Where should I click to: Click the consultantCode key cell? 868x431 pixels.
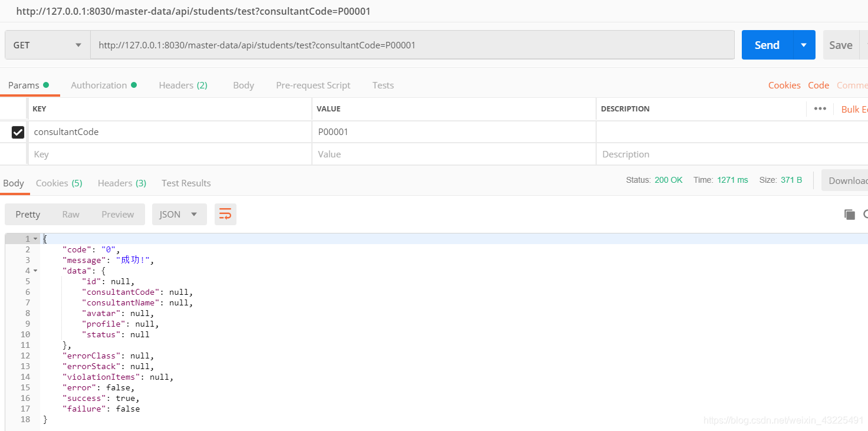click(x=170, y=132)
